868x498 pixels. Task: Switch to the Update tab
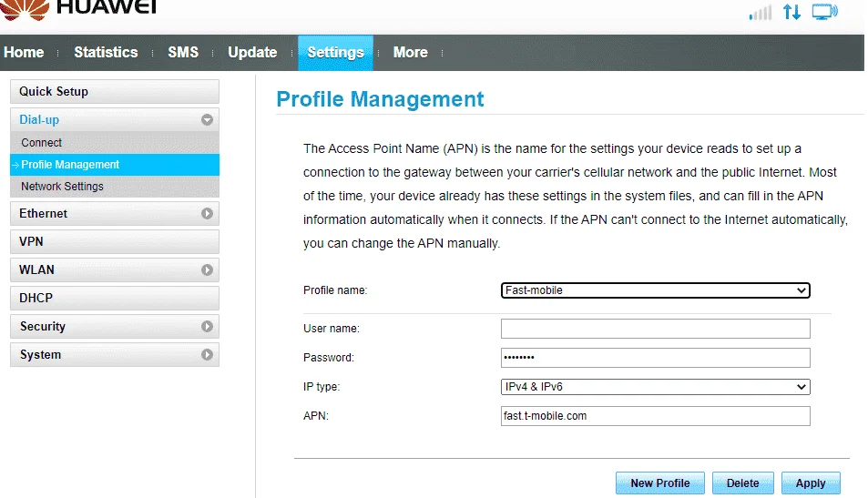point(252,53)
